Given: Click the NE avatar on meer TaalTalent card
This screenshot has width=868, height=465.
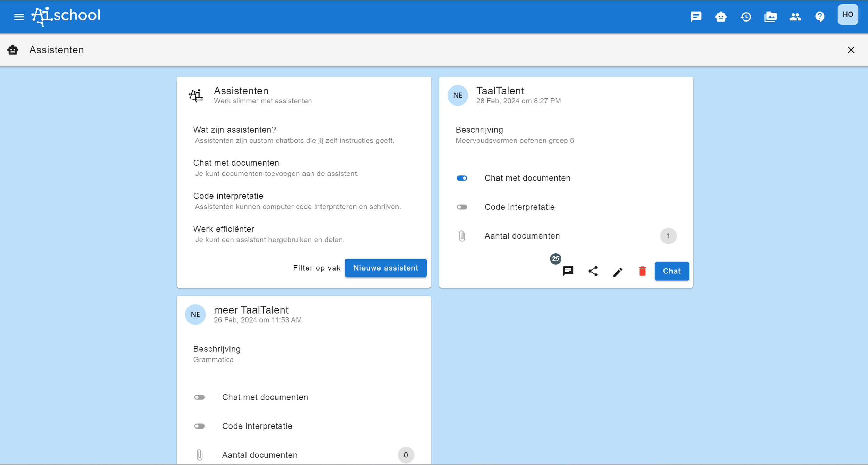Looking at the screenshot, I should (x=195, y=314).
